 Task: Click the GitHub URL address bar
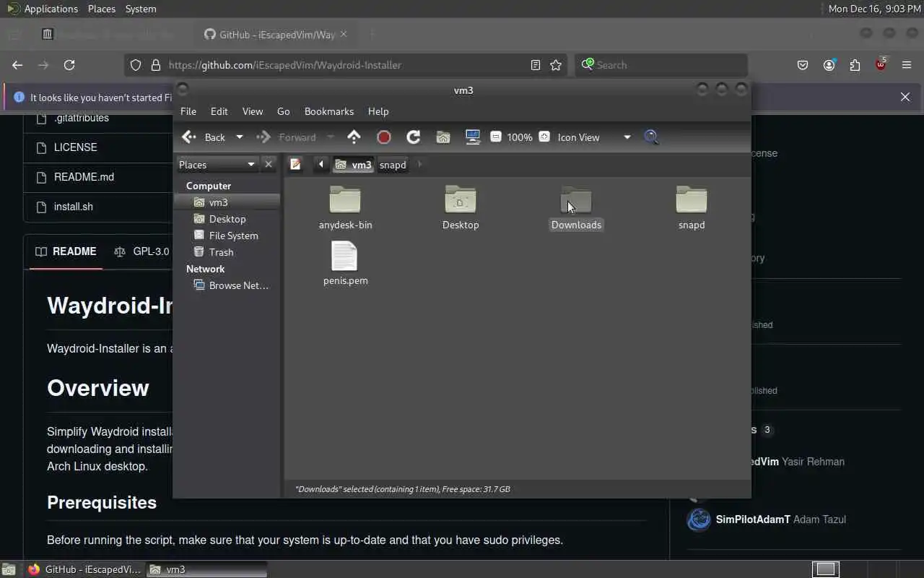pyautogui.click(x=346, y=65)
